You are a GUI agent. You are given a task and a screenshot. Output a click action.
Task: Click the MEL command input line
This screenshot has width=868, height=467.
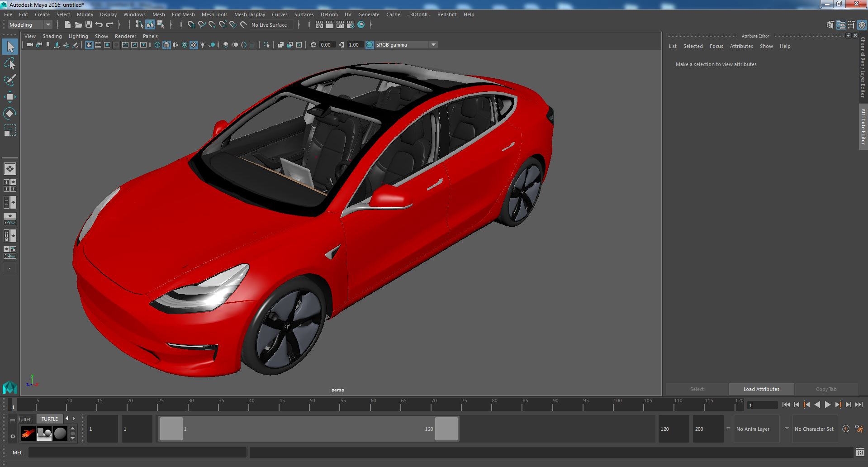point(138,453)
